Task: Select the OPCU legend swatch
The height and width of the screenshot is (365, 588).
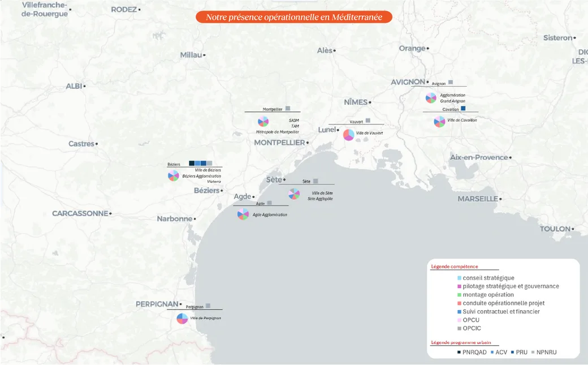Action: [x=459, y=320]
